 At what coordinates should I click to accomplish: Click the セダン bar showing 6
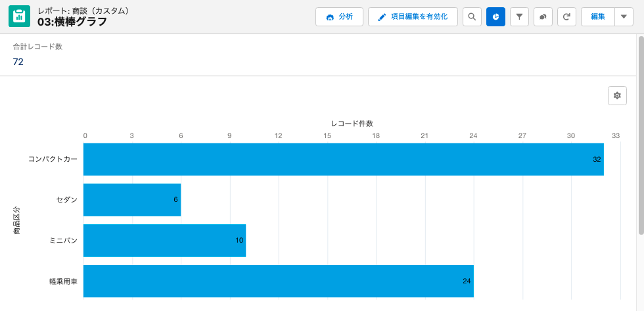click(131, 200)
